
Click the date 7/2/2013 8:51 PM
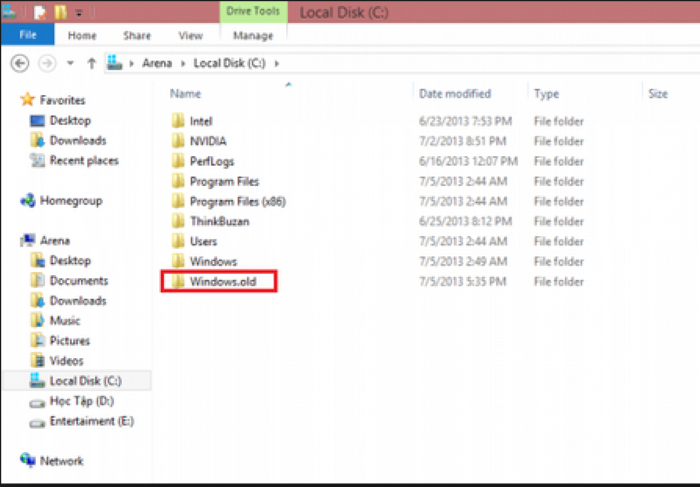point(462,141)
